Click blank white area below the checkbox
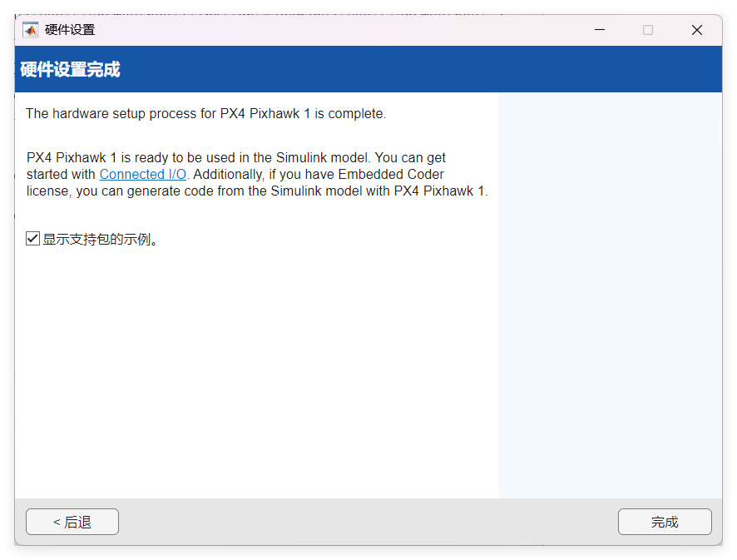Screen dimensions: 737x560 click(250, 366)
